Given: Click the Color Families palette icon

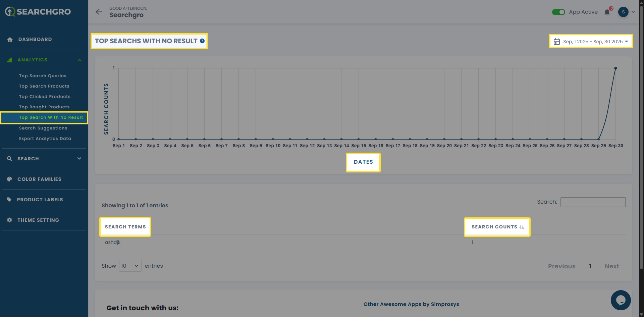Looking at the screenshot, I should pyautogui.click(x=10, y=179).
